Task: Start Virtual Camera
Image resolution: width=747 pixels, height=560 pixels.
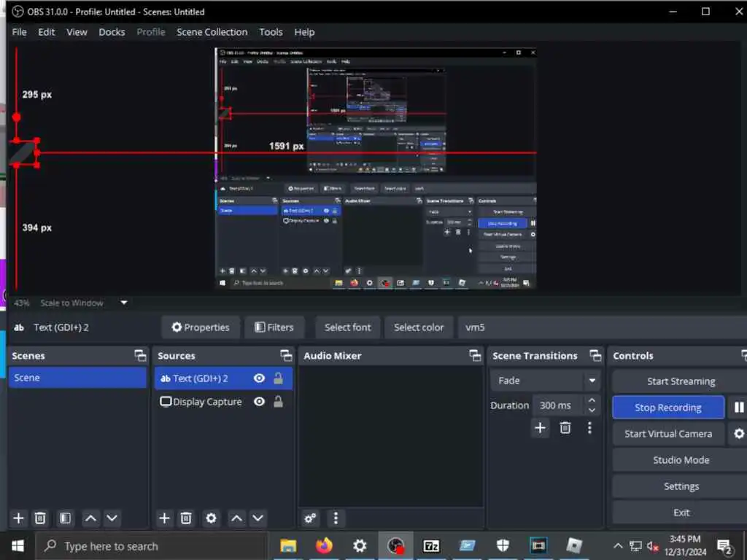Action: (x=668, y=434)
